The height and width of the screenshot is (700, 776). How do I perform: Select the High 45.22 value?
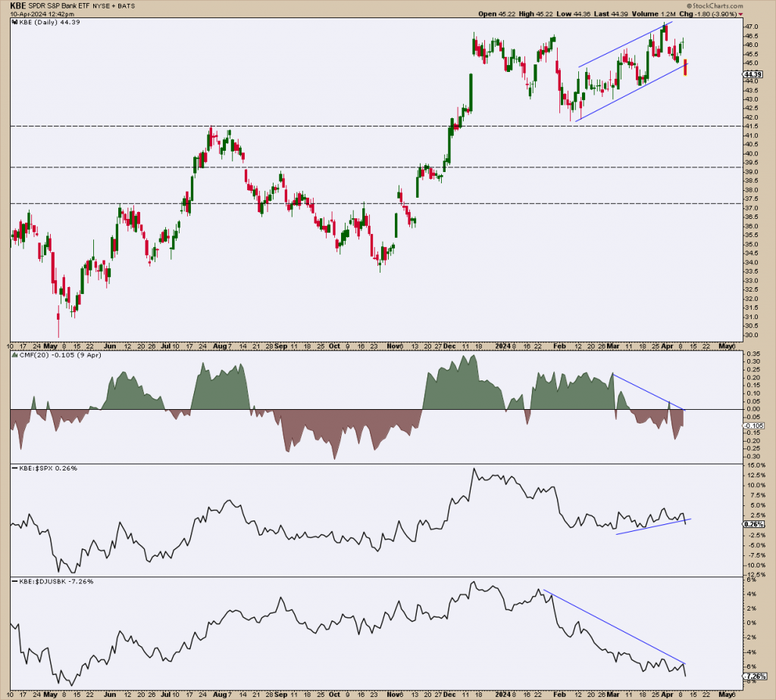[x=536, y=14]
